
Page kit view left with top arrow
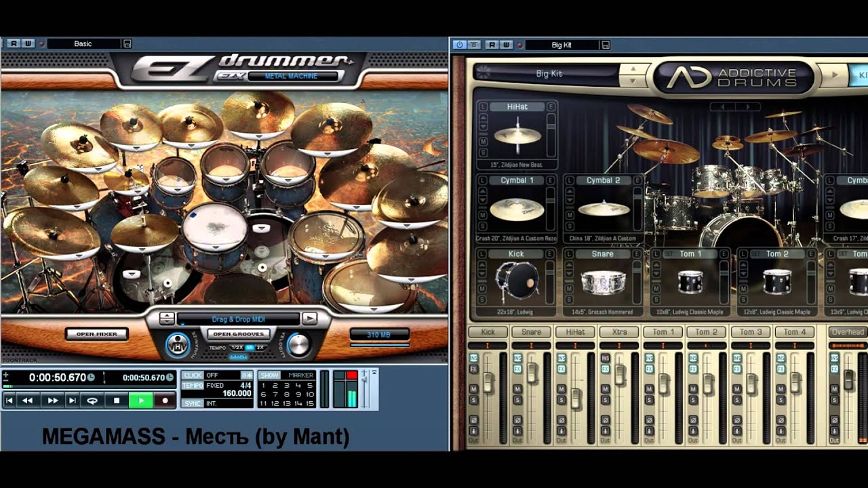[722, 106]
